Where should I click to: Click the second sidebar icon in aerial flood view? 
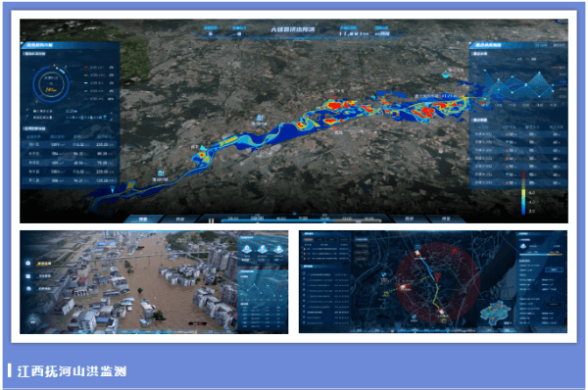pyautogui.click(x=28, y=276)
